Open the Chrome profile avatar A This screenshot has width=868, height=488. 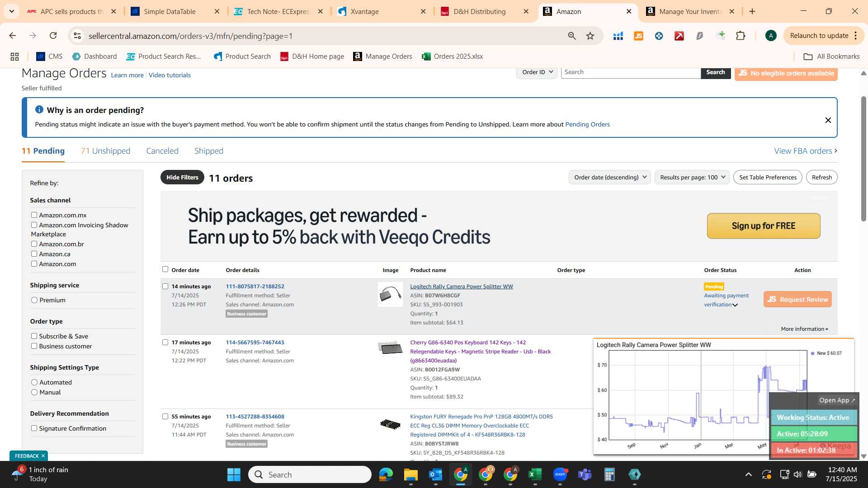(x=771, y=36)
